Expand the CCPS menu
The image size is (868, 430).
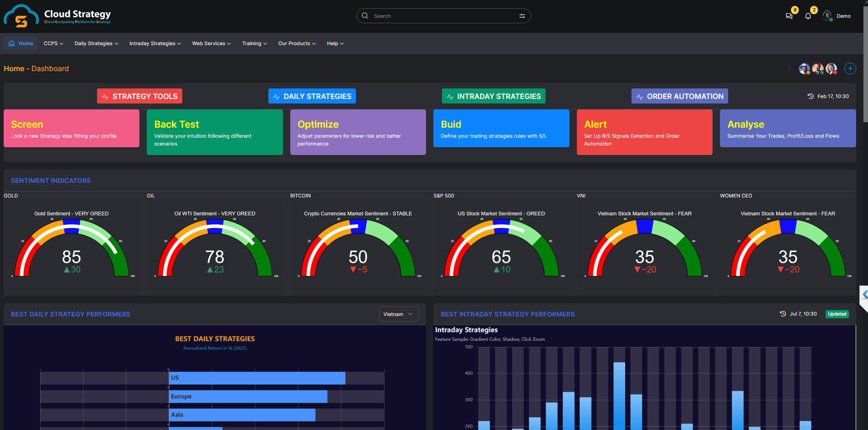point(53,44)
